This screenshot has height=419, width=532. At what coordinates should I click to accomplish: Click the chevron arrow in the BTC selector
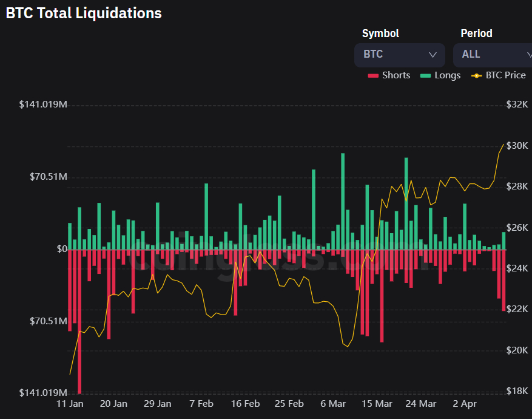[433, 55]
